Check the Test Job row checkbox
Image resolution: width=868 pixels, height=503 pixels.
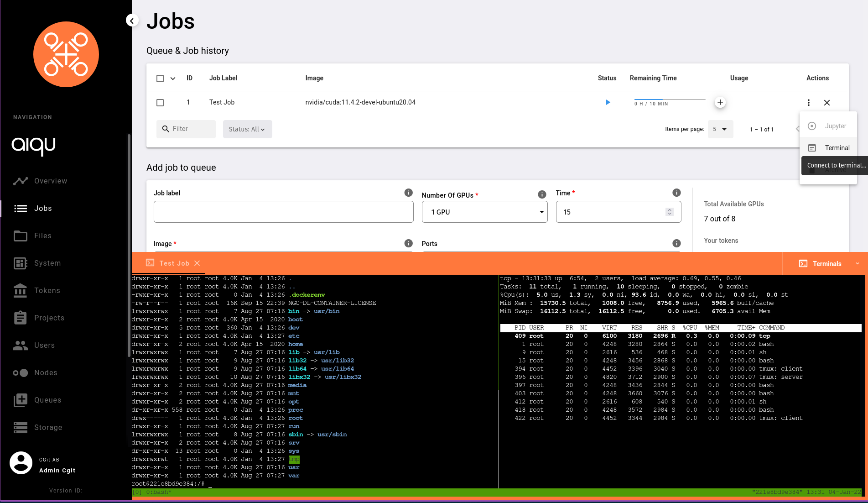point(160,103)
